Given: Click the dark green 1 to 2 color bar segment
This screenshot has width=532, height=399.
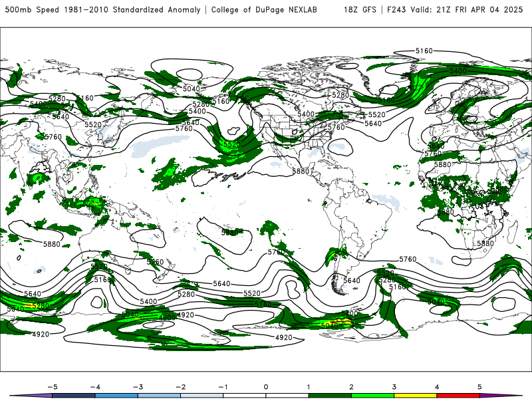Looking at the screenshot, I should [330, 396].
